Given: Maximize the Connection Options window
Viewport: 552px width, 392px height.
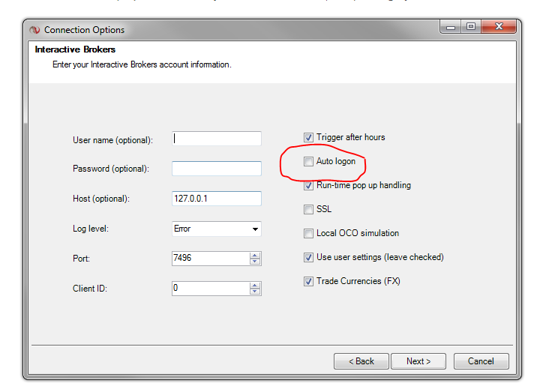Looking at the screenshot, I should [x=471, y=27].
